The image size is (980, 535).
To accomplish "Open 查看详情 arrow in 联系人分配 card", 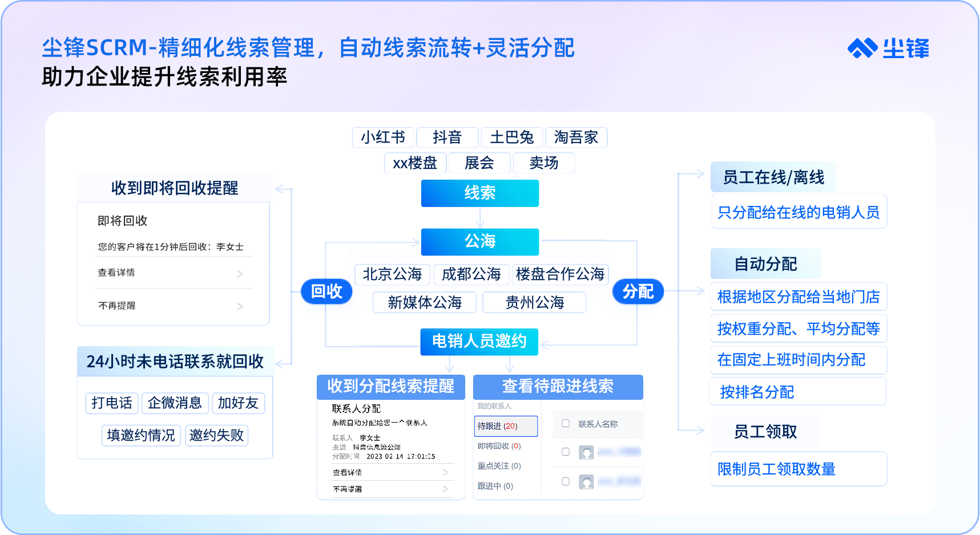I will 445,472.
